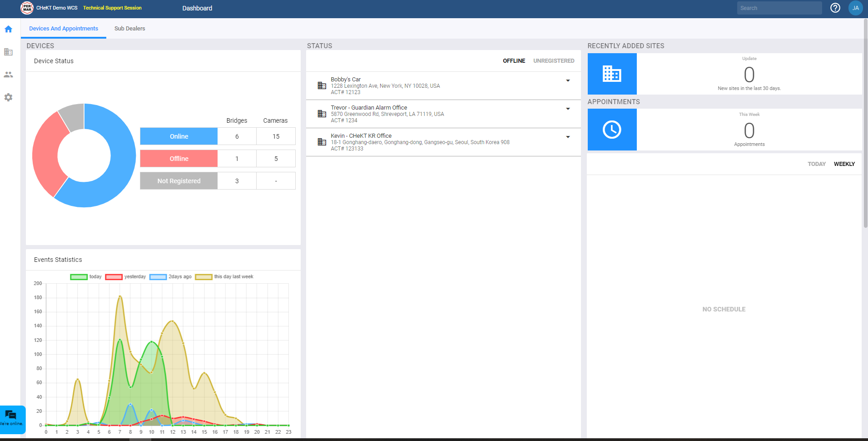Expand Trevor - Guardian Alarm Office entry
Viewport: 868px width, 441px height.
[x=568, y=109]
